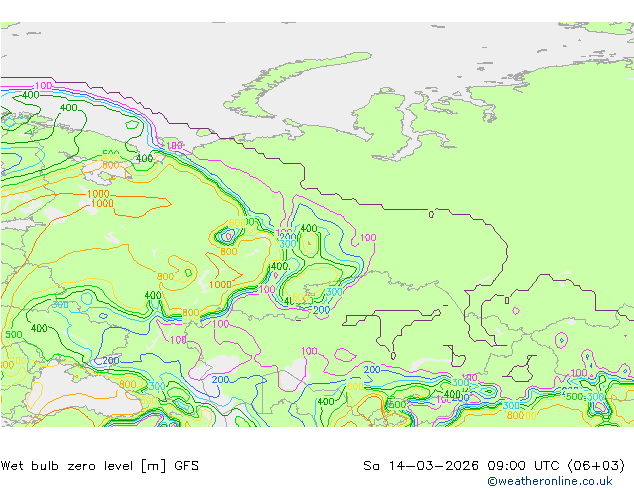Viewport: 634px width, 490px height.
Task: Select the 'Wet bulb zero level [m] GFS' caption
Action: (x=100, y=466)
